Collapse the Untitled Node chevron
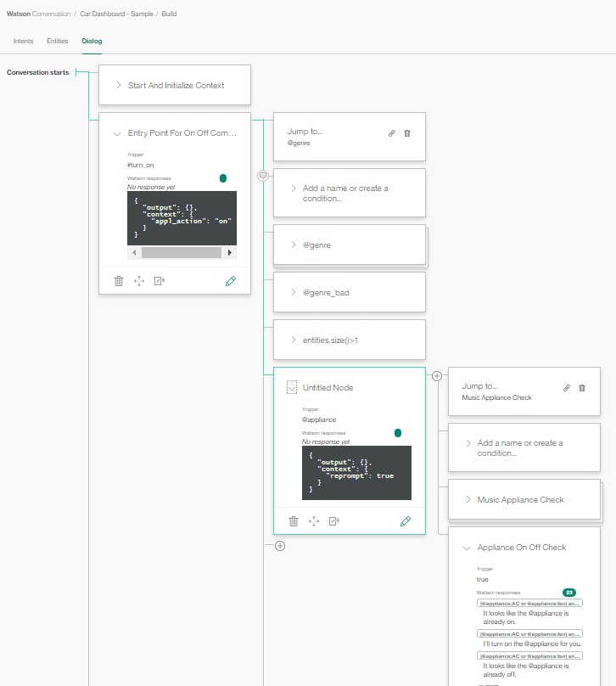 pos(292,387)
